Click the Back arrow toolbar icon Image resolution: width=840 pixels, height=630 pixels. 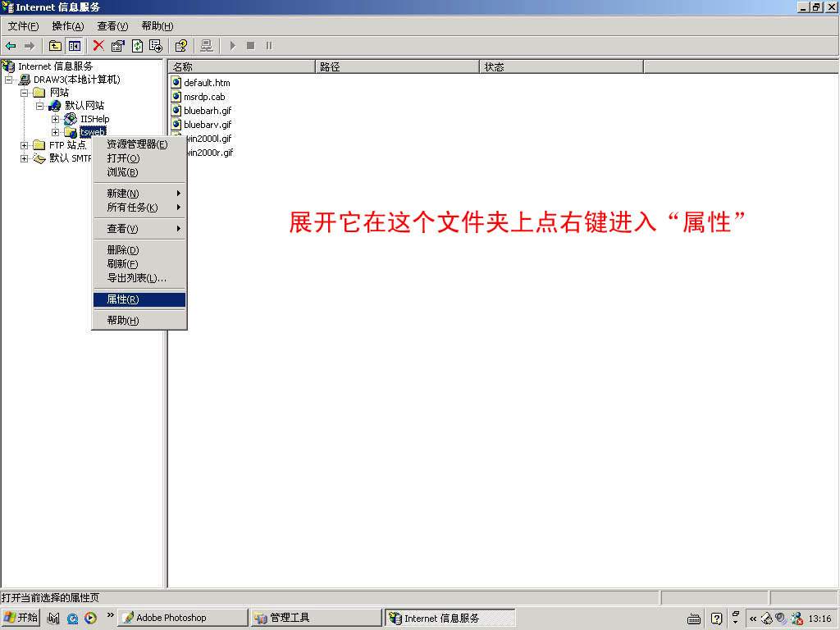[x=11, y=46]
